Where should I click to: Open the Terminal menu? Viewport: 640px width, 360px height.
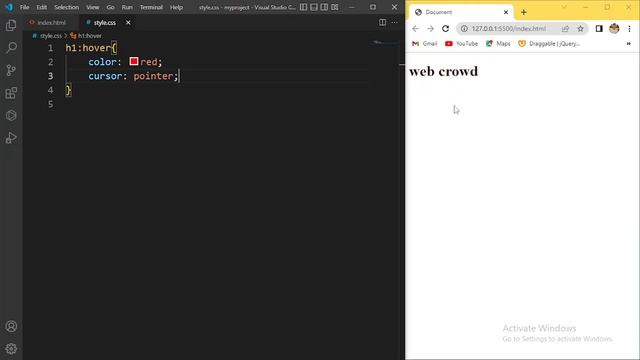click(151, 7)
